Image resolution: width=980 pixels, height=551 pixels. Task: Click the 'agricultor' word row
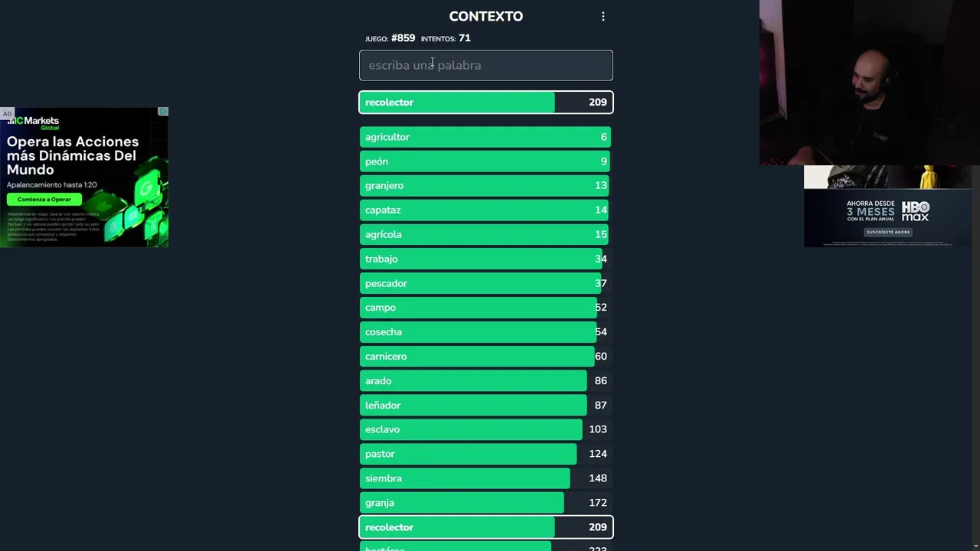[x=486, y=137]
